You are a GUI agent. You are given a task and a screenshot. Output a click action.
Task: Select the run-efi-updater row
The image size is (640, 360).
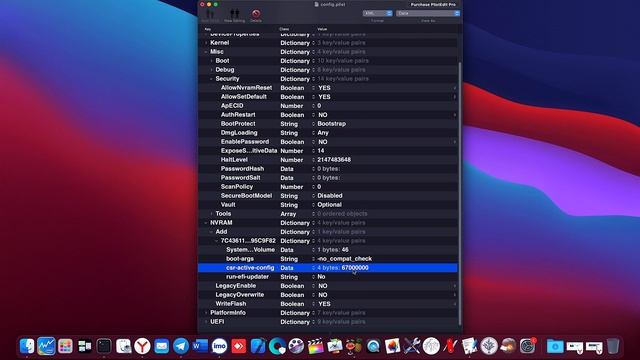point(328,277)
